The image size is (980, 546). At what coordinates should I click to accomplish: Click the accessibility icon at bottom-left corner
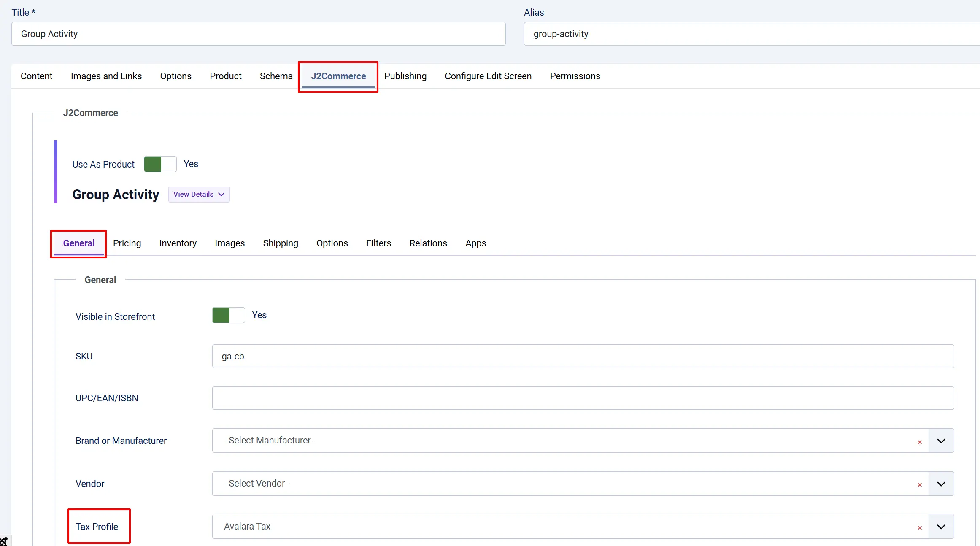click(4, 541)
